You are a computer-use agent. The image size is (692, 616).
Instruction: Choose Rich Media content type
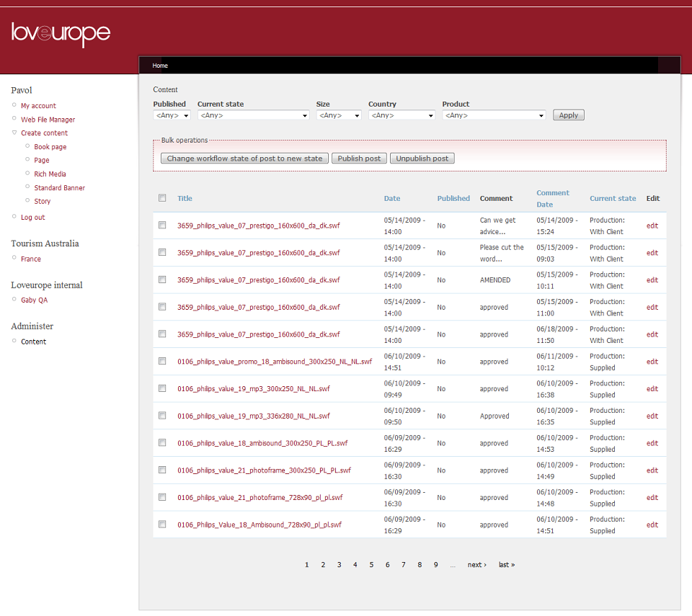tap(50, 174)
